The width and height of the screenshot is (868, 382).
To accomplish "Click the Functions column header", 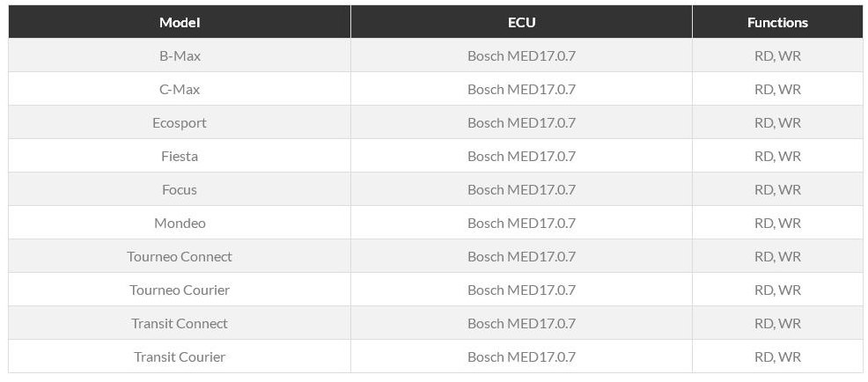I will coord(777,22).
